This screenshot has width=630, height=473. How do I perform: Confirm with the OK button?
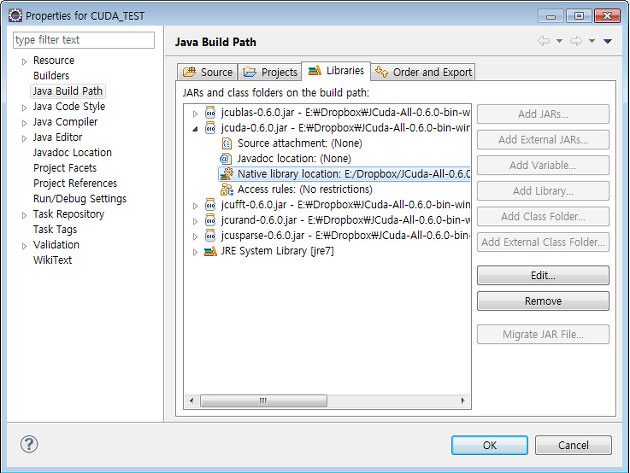(489, 445)
